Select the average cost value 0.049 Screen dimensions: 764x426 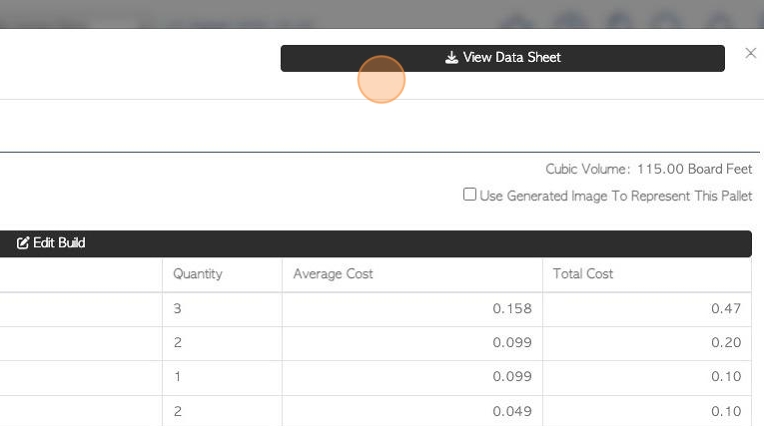coord(512,411)
